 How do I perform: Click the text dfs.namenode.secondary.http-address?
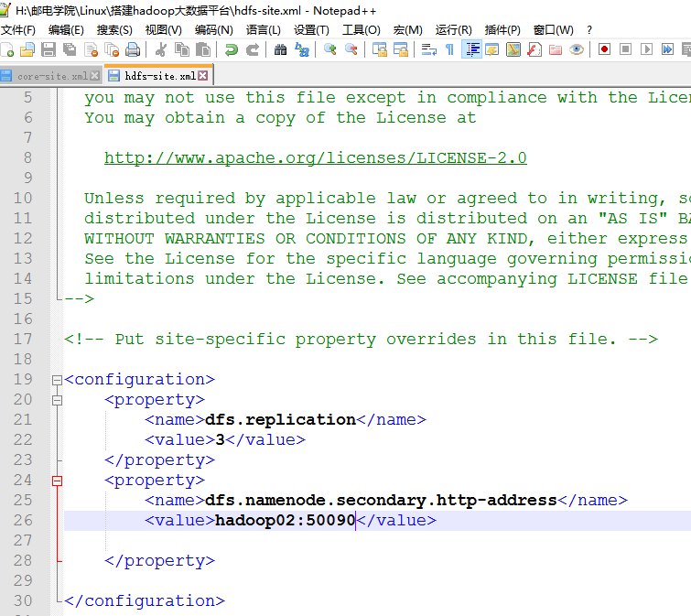(382, 500)
